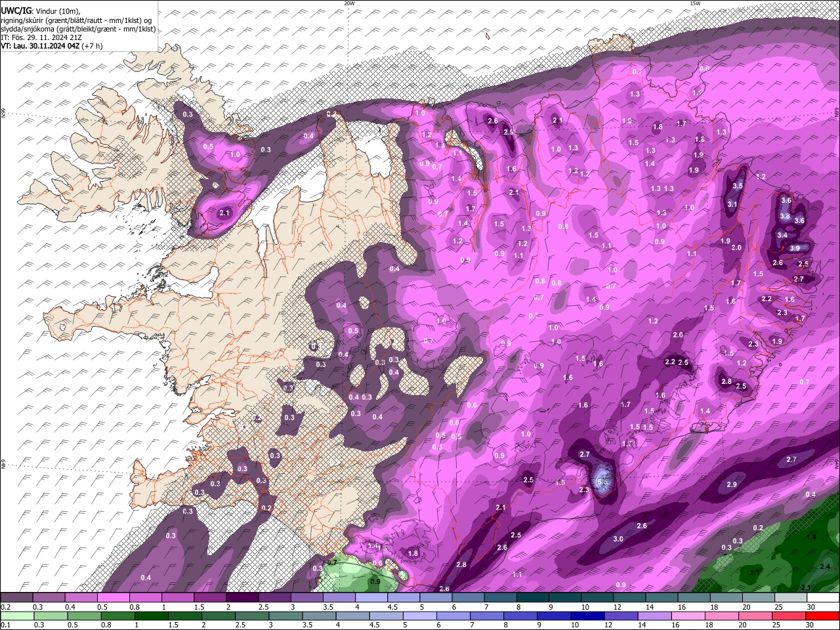Click lower legend swatch for 2.5–3
Viewport: 840px width, 630px height.
click(252, 616)
